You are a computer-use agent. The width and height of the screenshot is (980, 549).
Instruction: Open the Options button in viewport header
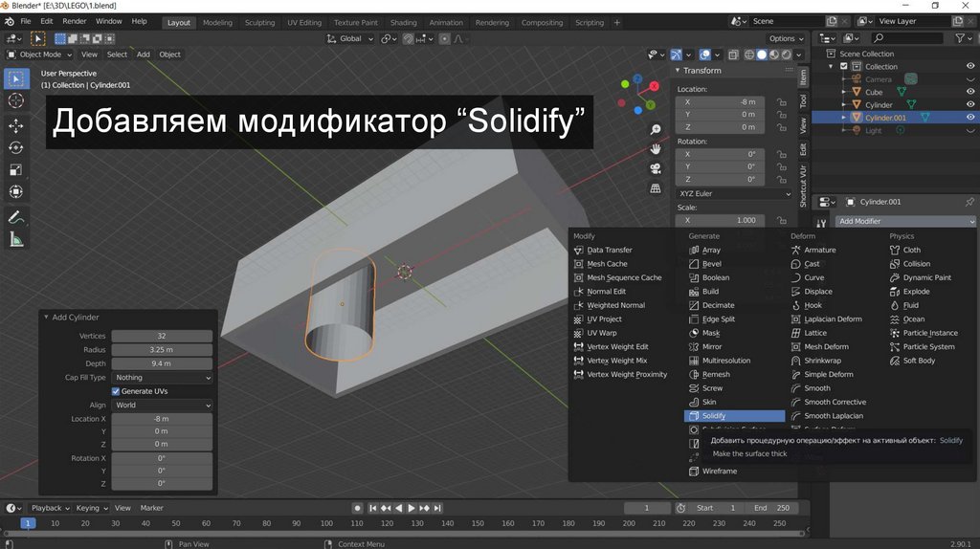(x=785, y=38)
